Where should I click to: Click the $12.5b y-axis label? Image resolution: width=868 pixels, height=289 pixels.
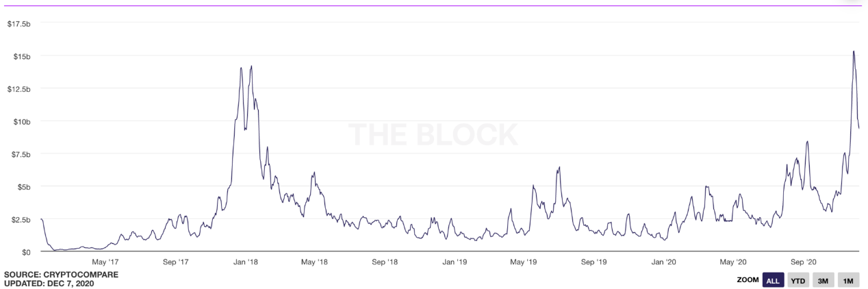(x=18, y=89)
